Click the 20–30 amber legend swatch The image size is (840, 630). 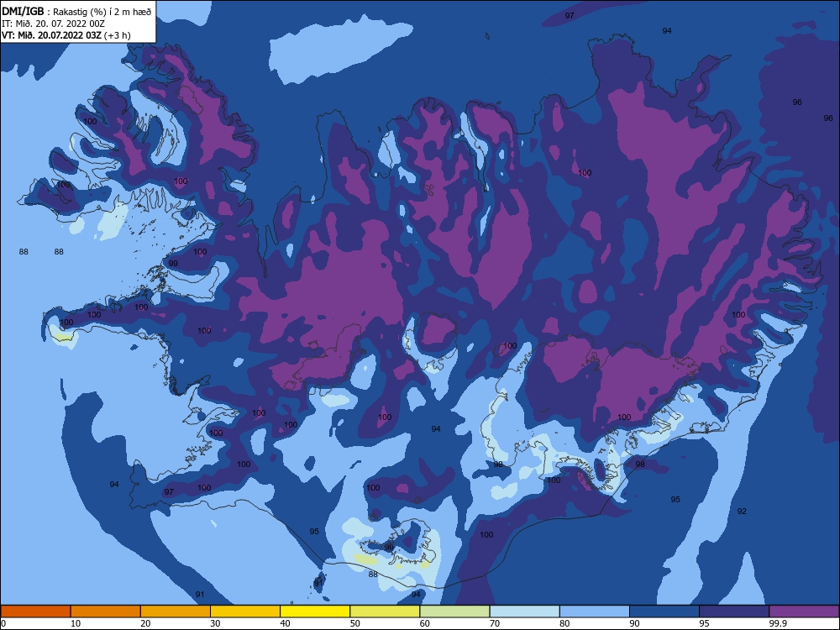click(x=176, y=612)
